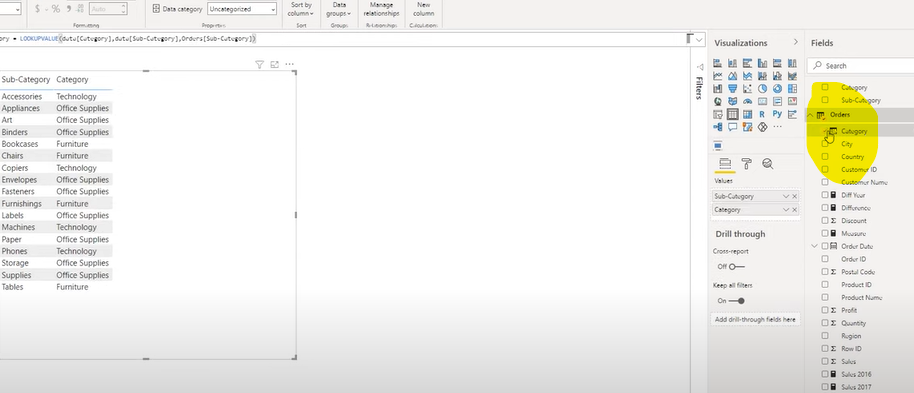Select the R script visual
This screenshot has height=393, width=914.
click(762, 114)
